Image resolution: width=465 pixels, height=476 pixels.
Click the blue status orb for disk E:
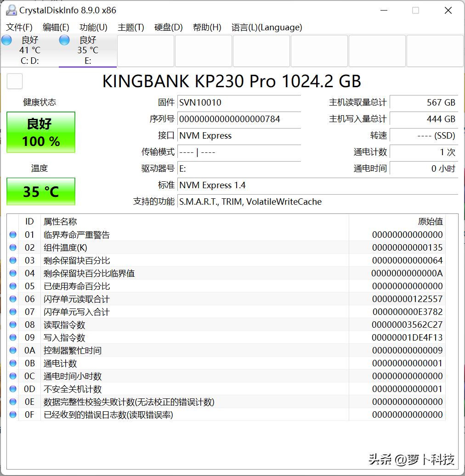pos(64,40)
